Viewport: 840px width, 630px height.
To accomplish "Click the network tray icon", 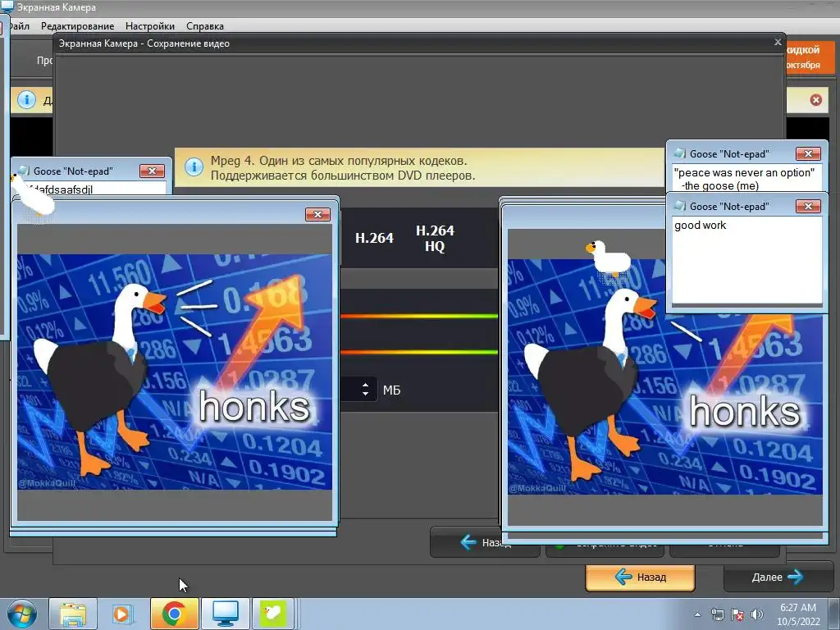I will pyautogui.click(x=717, y=614).
